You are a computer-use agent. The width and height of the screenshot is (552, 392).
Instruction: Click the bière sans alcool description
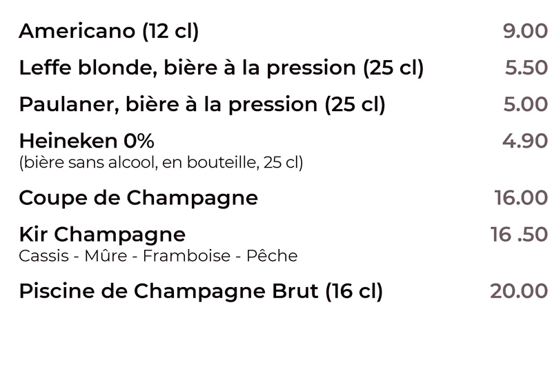click(x=161, y=163)
